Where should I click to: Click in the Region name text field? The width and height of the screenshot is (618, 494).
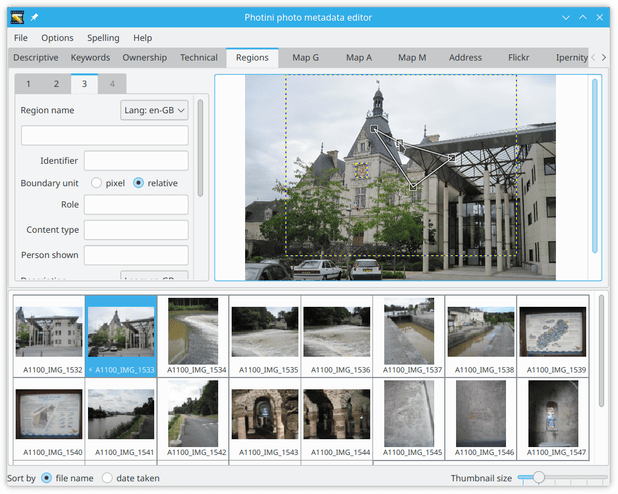pos(105,136)
